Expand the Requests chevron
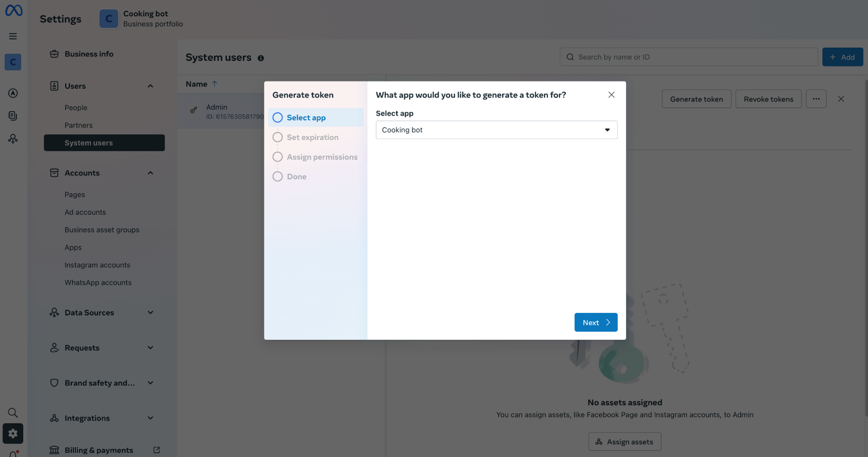 coord(150,348)
